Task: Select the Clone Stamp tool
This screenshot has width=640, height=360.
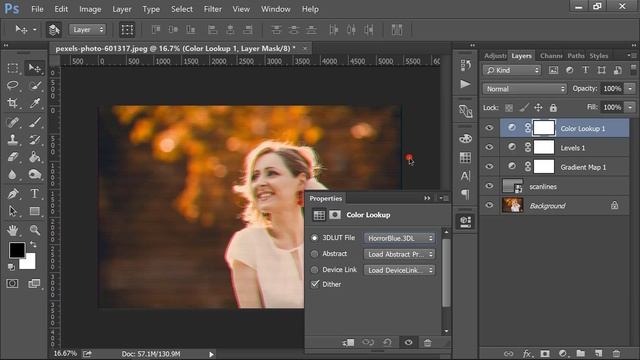Action: point(13,139)
